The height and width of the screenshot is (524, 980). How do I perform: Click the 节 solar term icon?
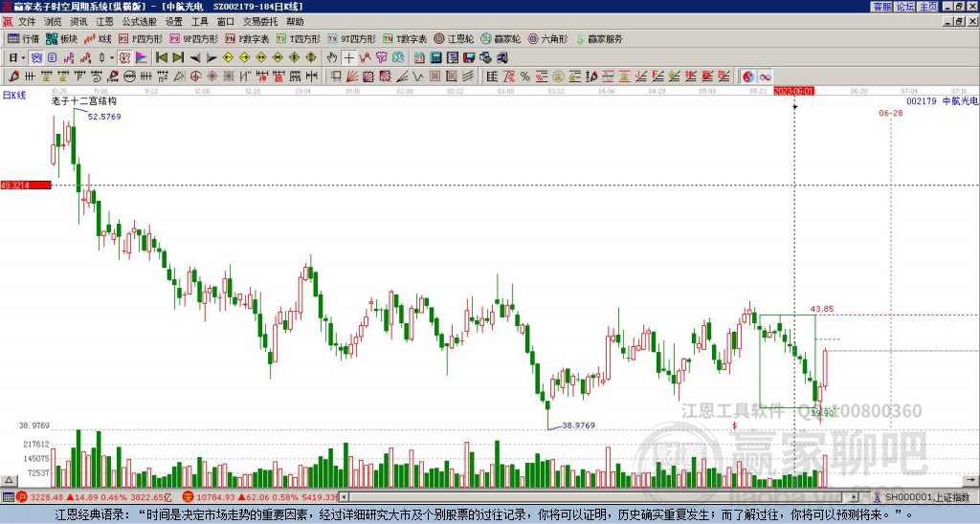pyautogui.click(x=381, y=57)
